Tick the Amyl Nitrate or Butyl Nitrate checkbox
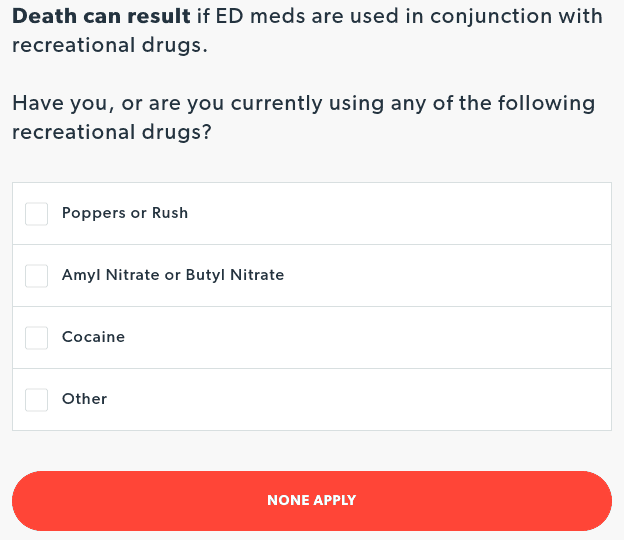The image size is (624, 540). pyautogui.click(x=36, y=275)
